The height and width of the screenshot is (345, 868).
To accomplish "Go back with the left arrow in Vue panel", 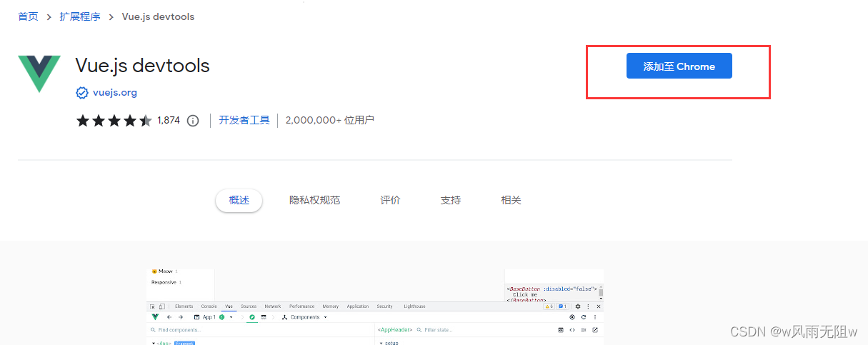I will tap(169, 317).
